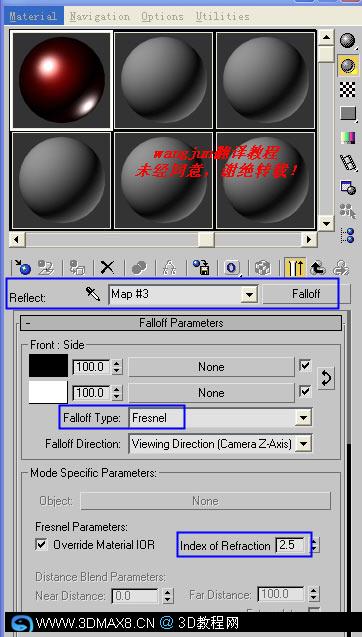Open the Falloff Direction dropdown
Image resolution: width=362 pixels, height=637 pixels.
(303, 444)
